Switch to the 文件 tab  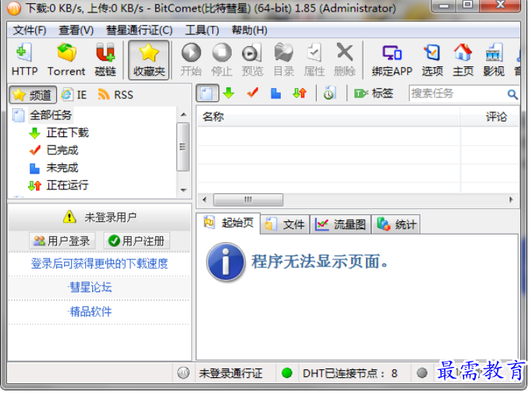[285, 224]
